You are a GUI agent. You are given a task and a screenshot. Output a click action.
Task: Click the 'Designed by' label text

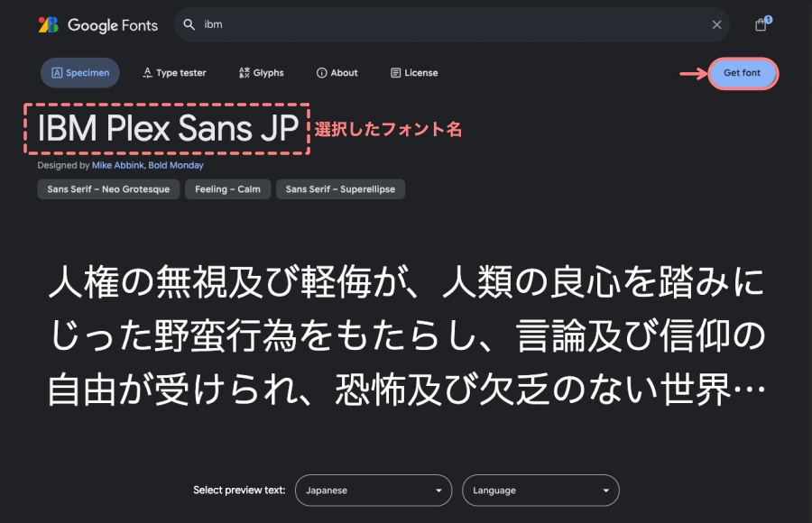coord(64,165)
